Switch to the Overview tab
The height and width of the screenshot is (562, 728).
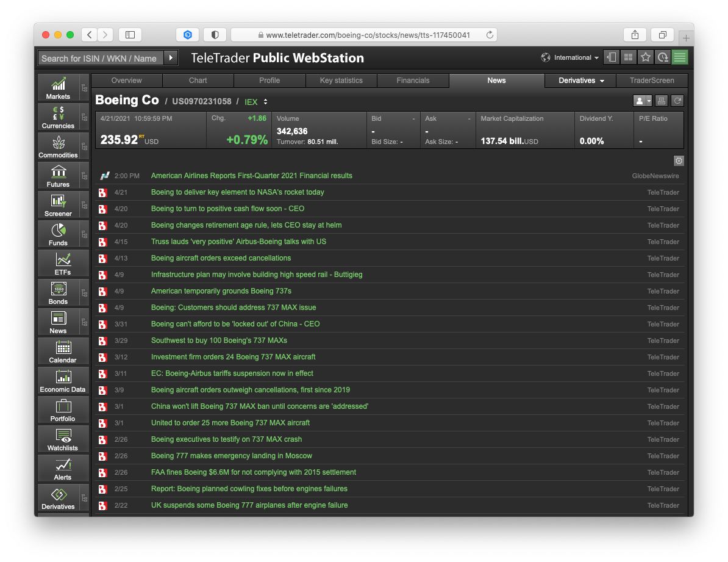point(127,81)
